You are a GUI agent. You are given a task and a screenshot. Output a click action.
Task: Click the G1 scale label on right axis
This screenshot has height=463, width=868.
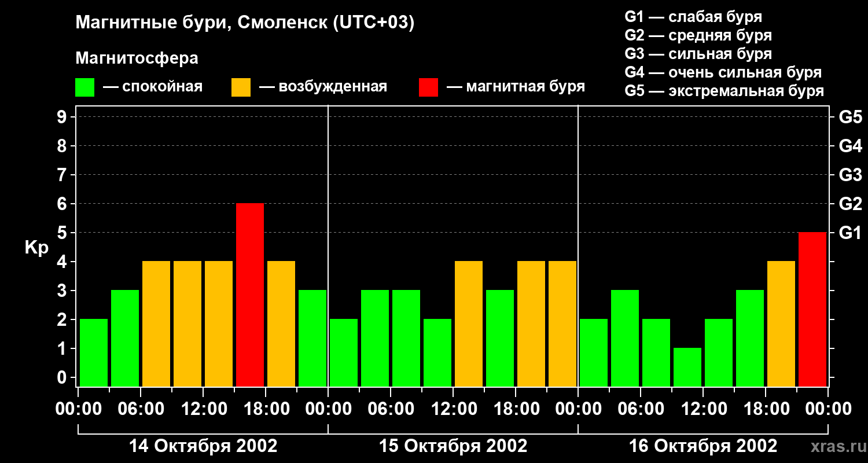coord(850,233)
